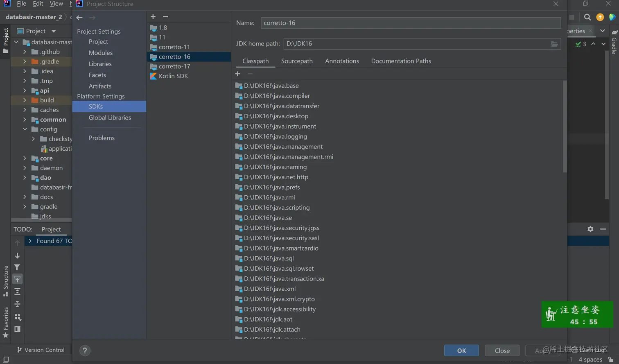Click the JDK home path field
Image resolution: width=619 pixels, height=364 pixels.
422,44
